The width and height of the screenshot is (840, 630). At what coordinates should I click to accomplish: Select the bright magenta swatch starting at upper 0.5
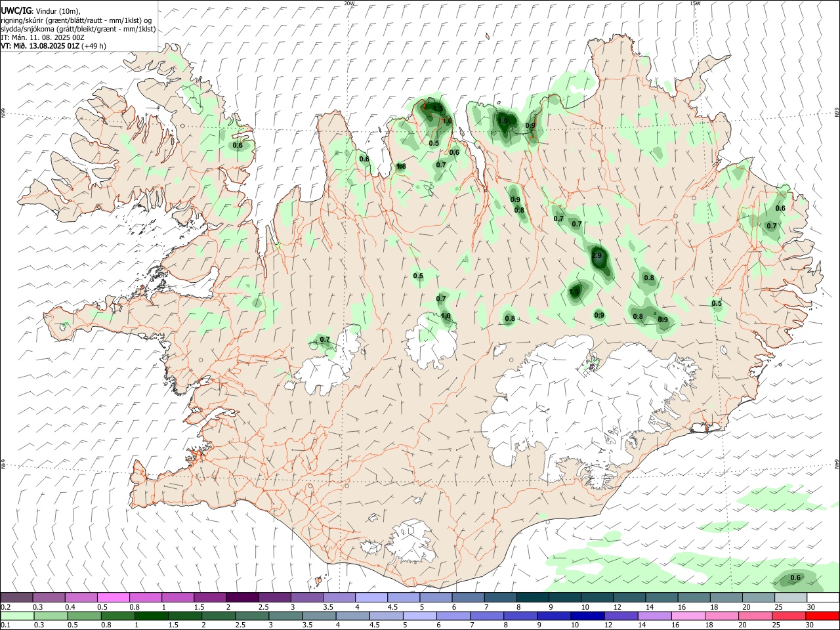pos(113,597)
